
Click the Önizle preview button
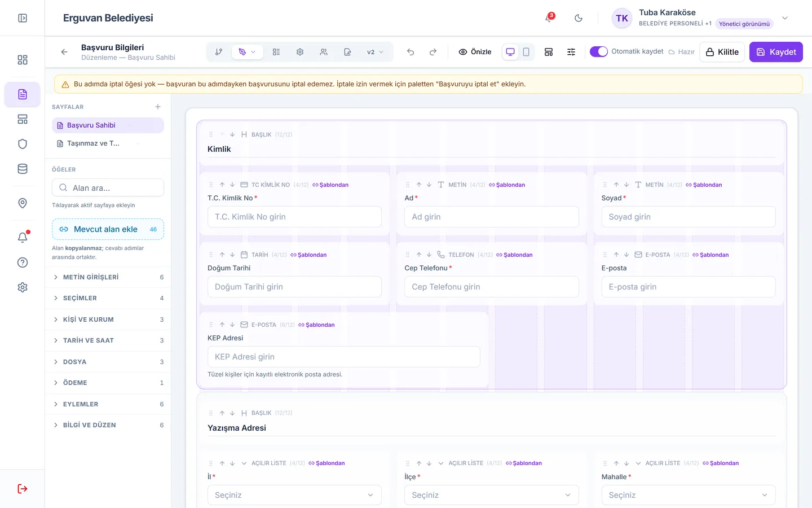475,52
